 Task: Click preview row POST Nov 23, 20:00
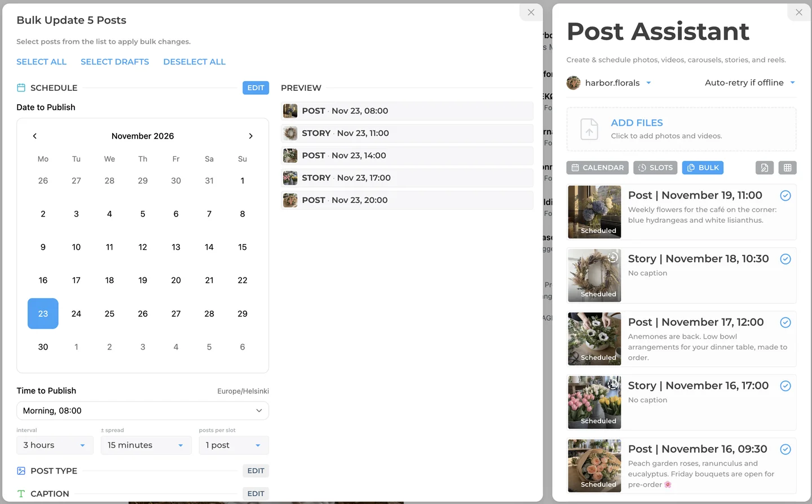point(407,200)
